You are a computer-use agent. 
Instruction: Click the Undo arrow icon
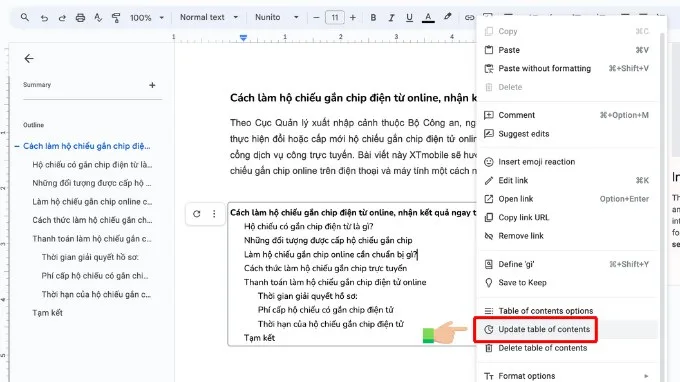pos(44,18)
